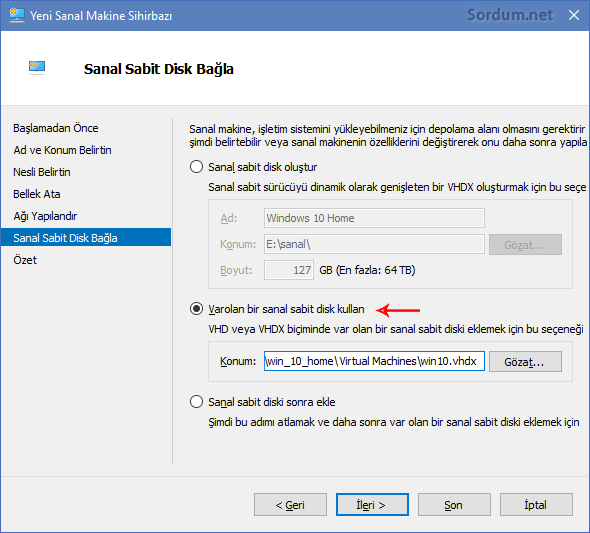The width and height of the screenshot is (590, 533).
Task: Click the Boyut size field showing 127
Action: (x=289, y=270)
